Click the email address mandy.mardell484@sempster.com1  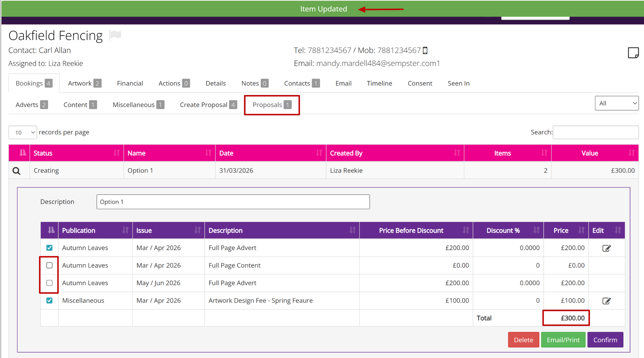[378, 63]
